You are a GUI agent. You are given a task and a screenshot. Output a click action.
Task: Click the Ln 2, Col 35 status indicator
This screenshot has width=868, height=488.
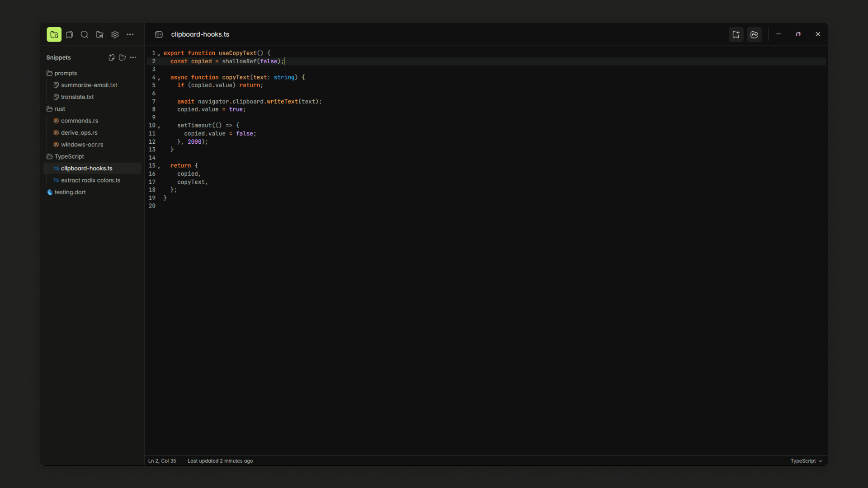162,461
